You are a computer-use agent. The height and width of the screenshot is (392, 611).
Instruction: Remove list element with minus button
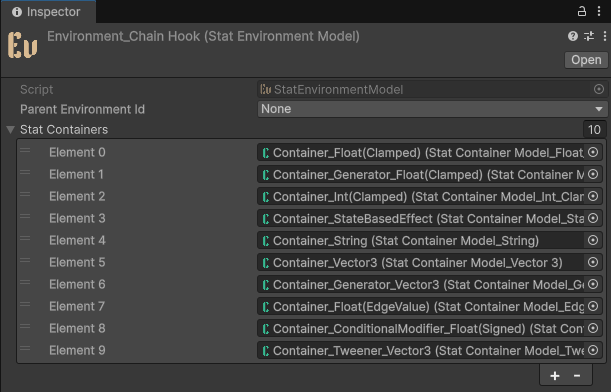pyautogui.click(x=577, y=376)
